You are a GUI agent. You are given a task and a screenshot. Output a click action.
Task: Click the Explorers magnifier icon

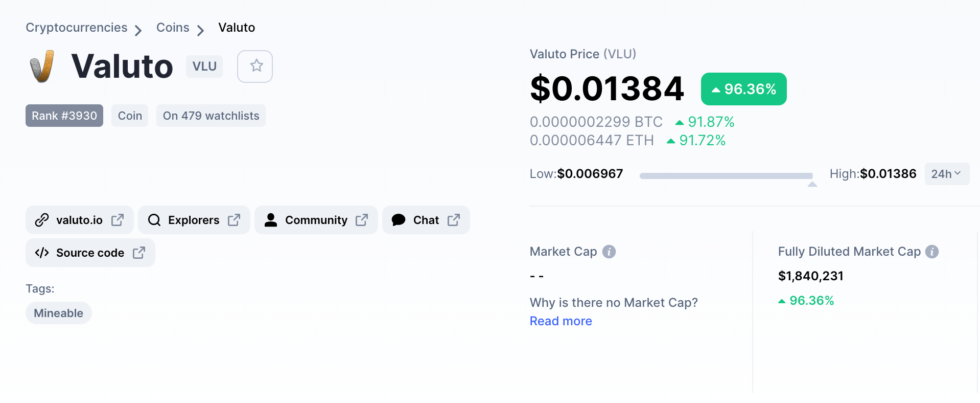click(154, 220)
